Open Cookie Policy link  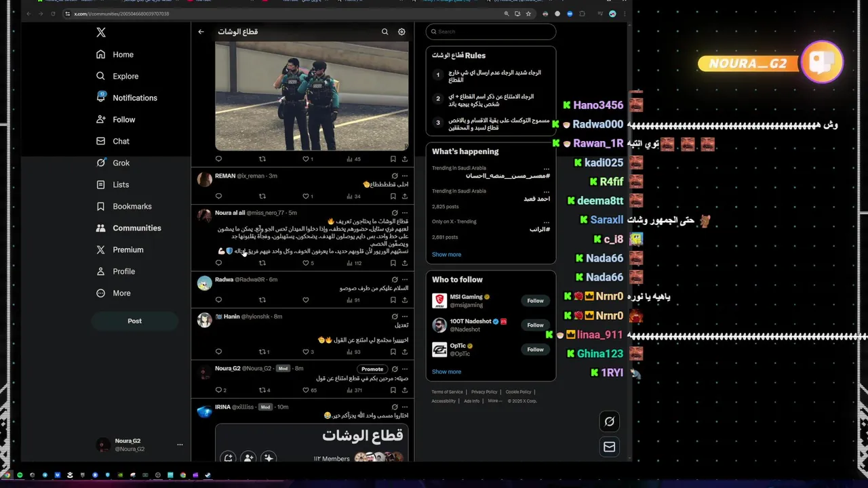pyautogui.click(x=518, y=392)
